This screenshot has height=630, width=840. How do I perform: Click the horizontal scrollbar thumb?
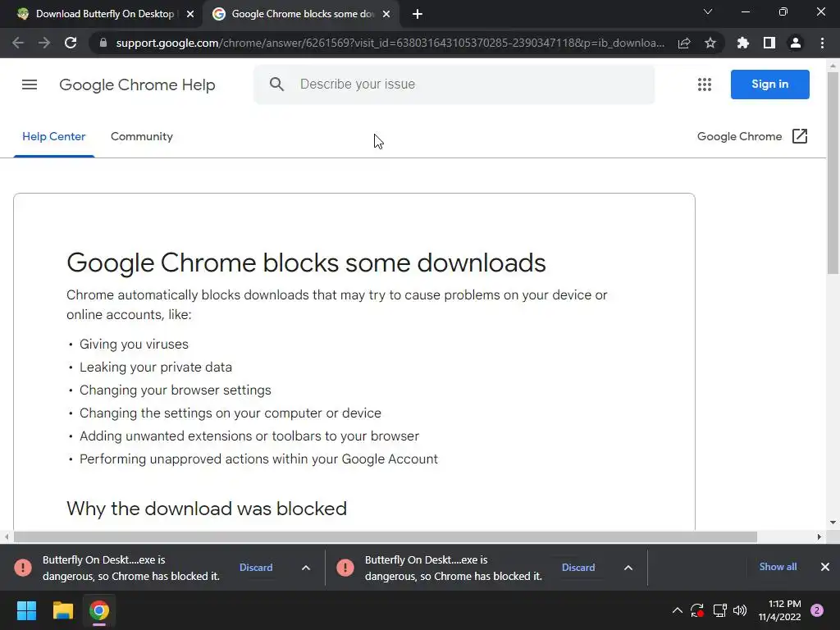(386, 536)
